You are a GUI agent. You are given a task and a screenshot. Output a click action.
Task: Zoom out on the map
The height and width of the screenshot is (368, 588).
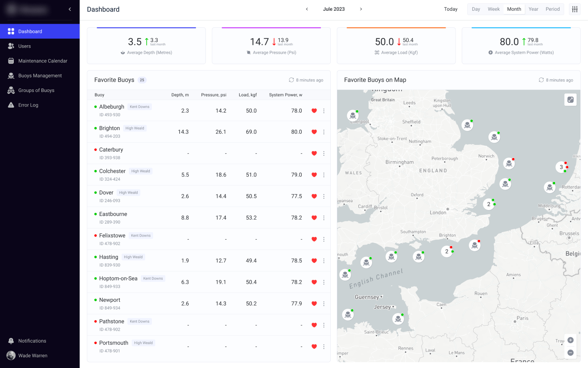pyautogui.click(x=570, y=353)
